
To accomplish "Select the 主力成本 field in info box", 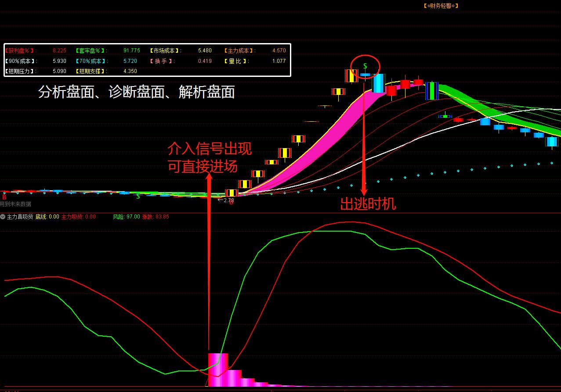I will click(239, 51).
